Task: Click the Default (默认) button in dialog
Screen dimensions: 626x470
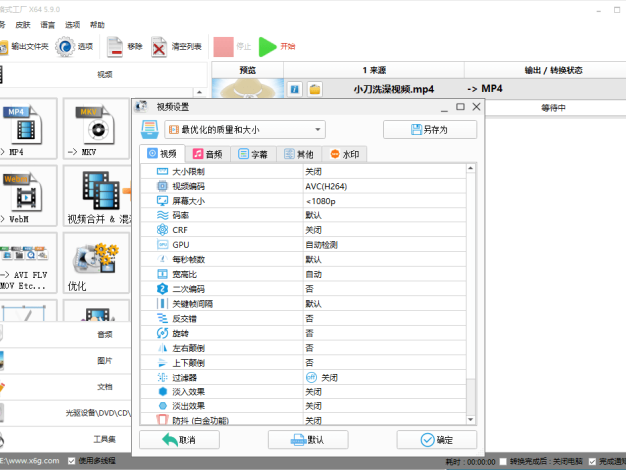Action: (x=308, y=440)
